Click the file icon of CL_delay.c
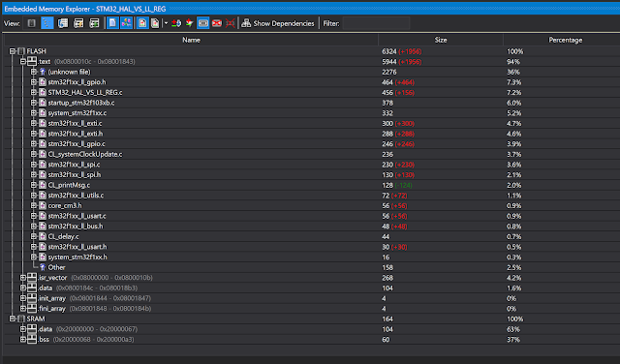The height and width of the screenshot is (364, 620). pos(43,236)
